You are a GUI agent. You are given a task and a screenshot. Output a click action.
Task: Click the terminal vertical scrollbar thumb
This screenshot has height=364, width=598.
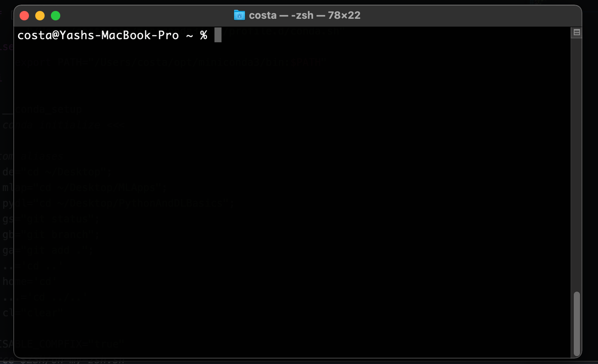(576, 324)
